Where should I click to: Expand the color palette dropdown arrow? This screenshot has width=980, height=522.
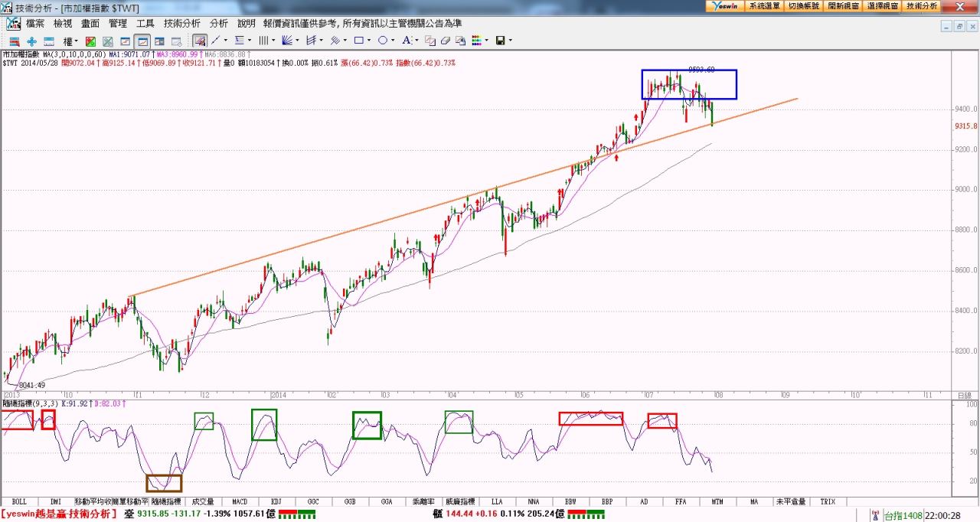[x=487, y=41]
